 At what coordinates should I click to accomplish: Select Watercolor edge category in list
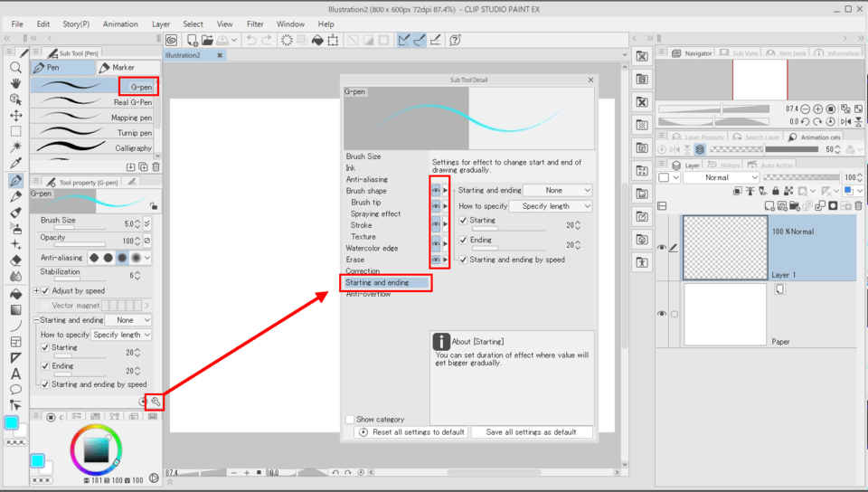click(372, 249)
